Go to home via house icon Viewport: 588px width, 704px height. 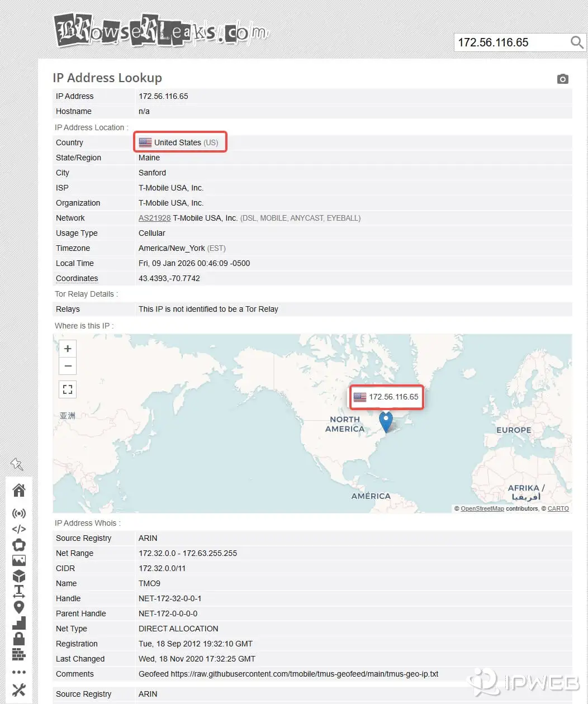tap(19, 491)
